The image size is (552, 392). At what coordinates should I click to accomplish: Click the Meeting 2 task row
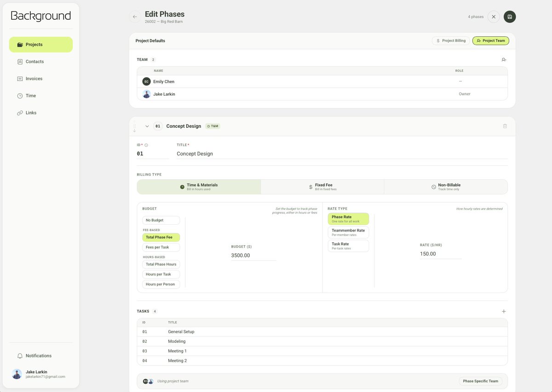(322, 361)
